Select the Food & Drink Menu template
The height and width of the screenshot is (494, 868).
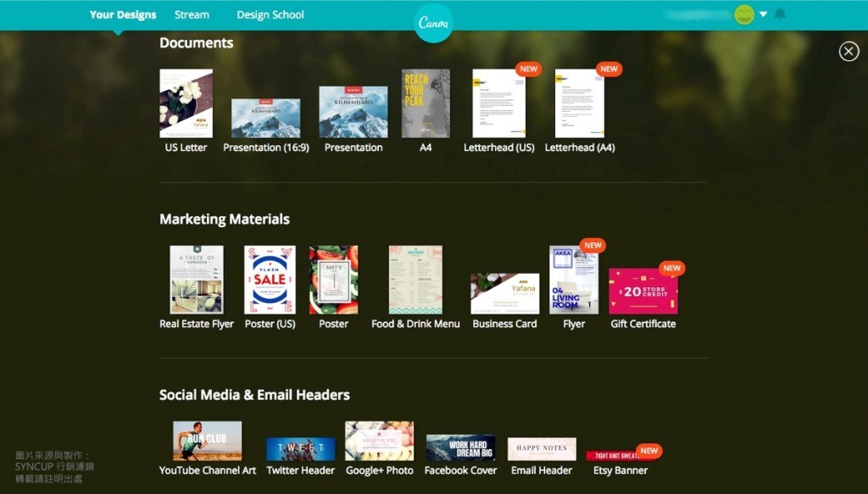(x=415, y=280)
